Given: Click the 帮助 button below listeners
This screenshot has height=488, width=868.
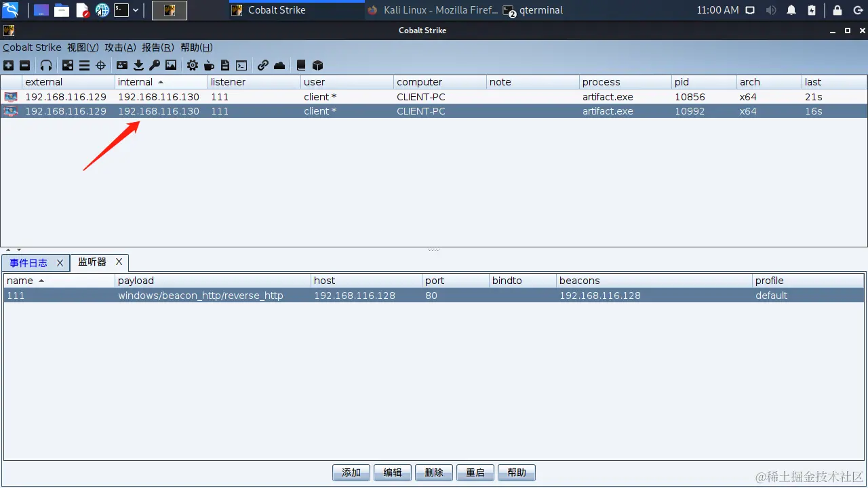Looking at the screenshot, I should pos(517,472).
